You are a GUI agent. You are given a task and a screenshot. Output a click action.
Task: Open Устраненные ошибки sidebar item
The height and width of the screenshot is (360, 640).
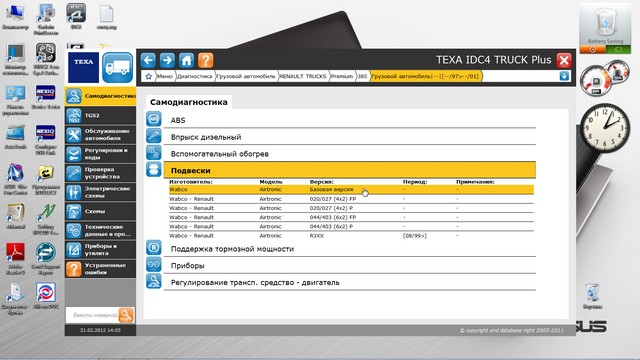point(100,269)
